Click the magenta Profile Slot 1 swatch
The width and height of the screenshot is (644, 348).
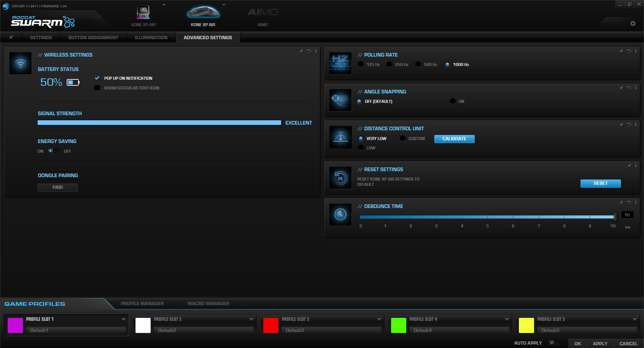[x=15, y=325]
